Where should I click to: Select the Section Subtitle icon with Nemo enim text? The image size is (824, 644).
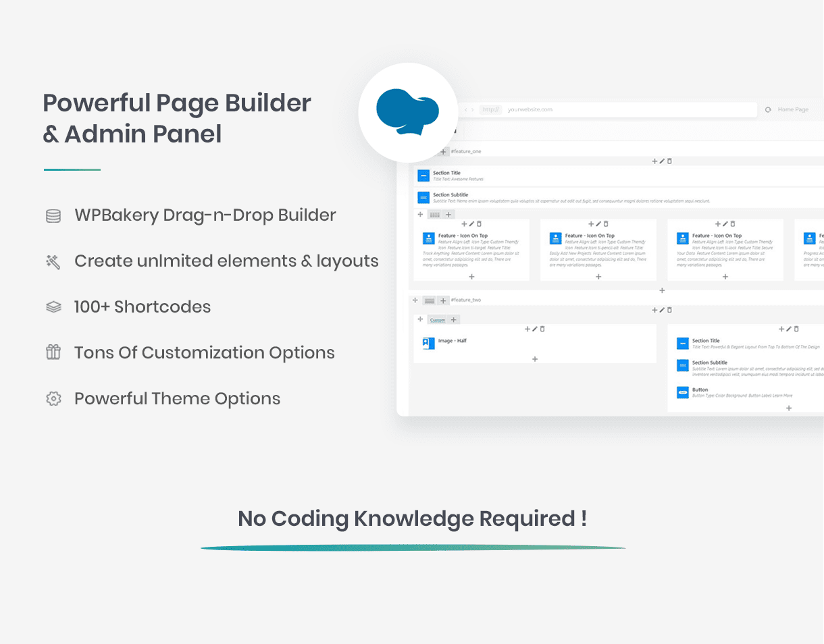pyautogui.click(x=423, y=197)
